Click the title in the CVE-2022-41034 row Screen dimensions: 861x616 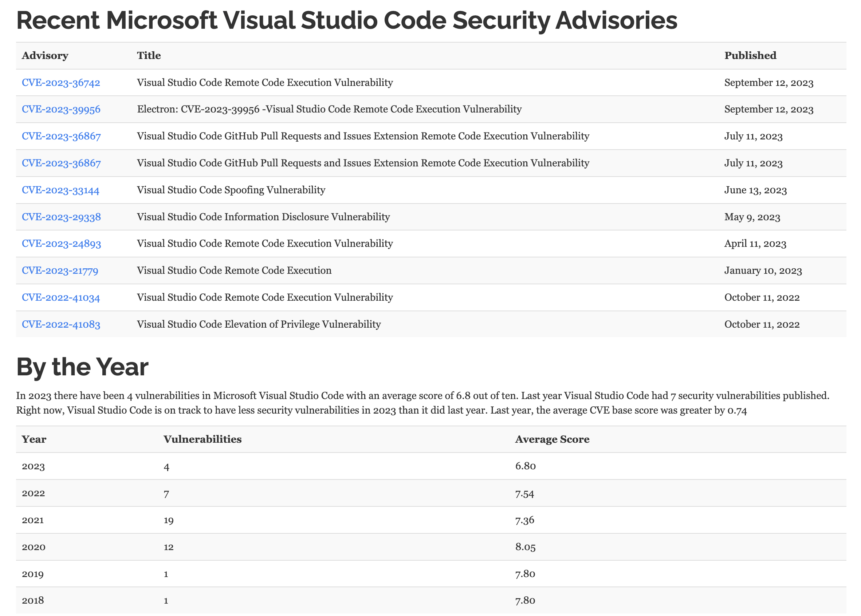265,297
